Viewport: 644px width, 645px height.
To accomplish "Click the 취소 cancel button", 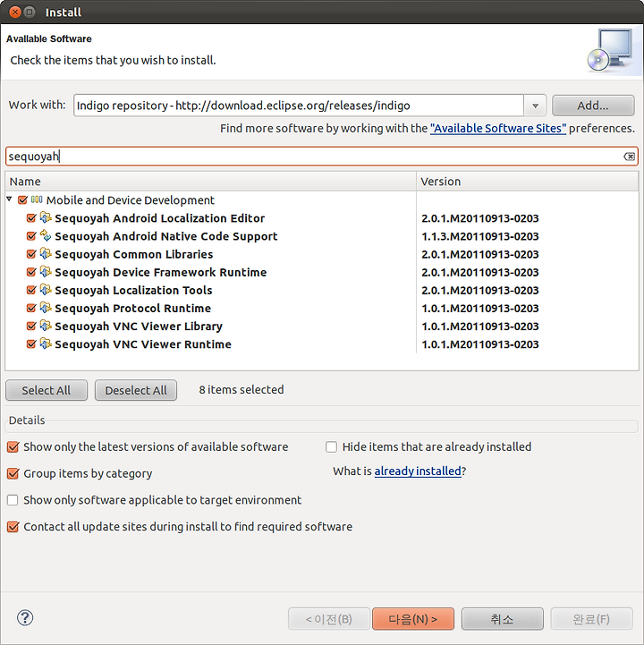I will (502, 619).
